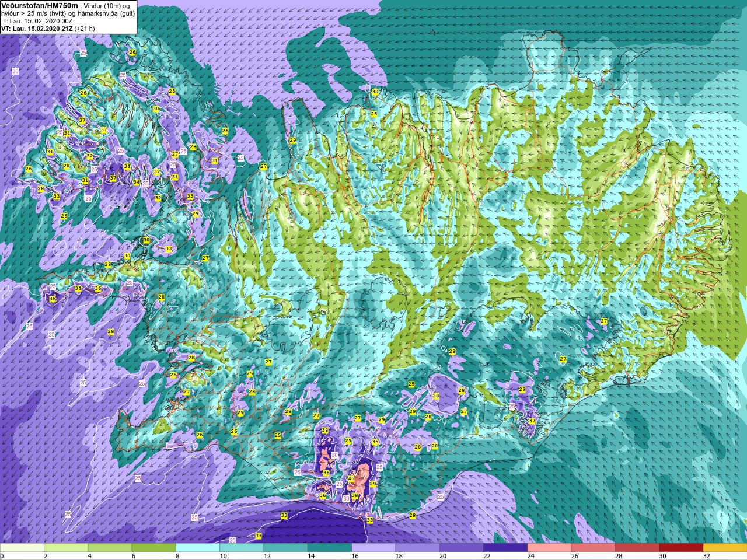Click the legend scale value 24
747x560 pixels.
pos(531,556)
